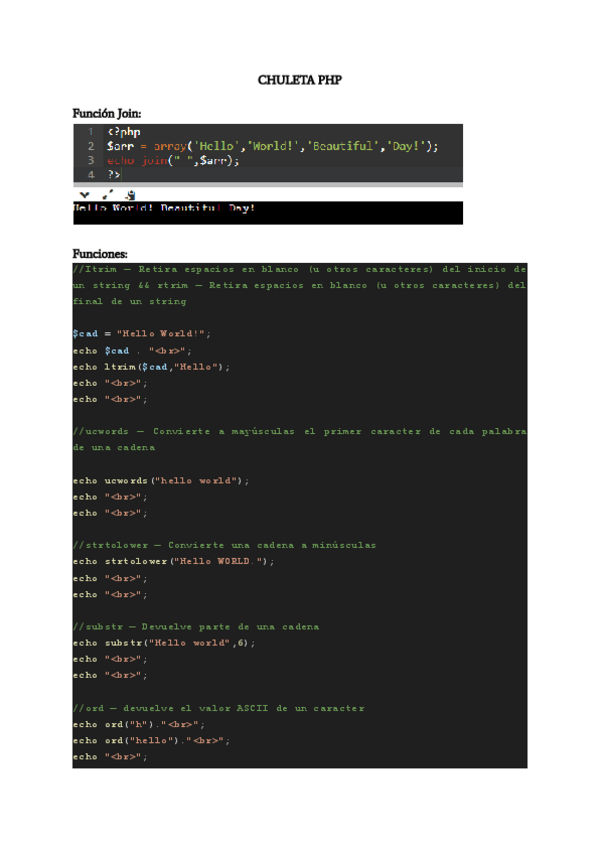The height and width of the screenshot is (848, 600).
Task: Click the '$cad = "Hello World!";' line
Action: (x=142, y=334)
